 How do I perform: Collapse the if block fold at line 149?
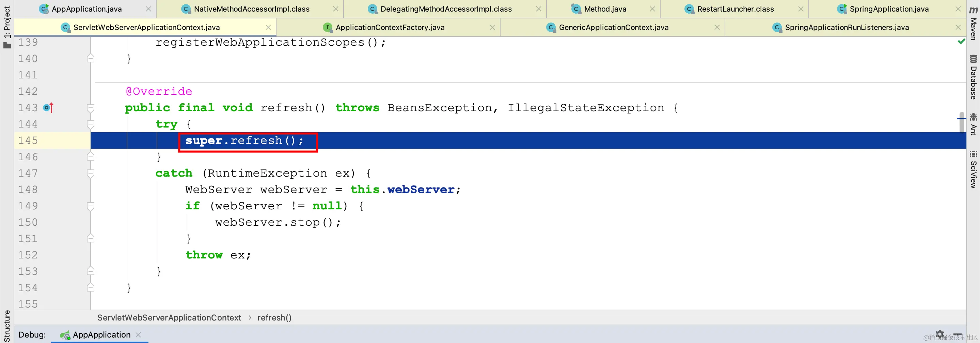tap(91, 206)
